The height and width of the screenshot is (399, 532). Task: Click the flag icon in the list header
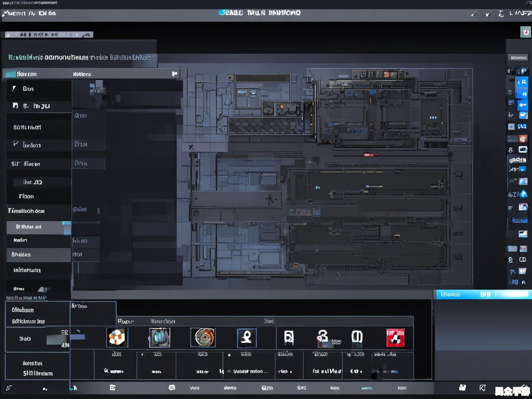coord(175,74)
